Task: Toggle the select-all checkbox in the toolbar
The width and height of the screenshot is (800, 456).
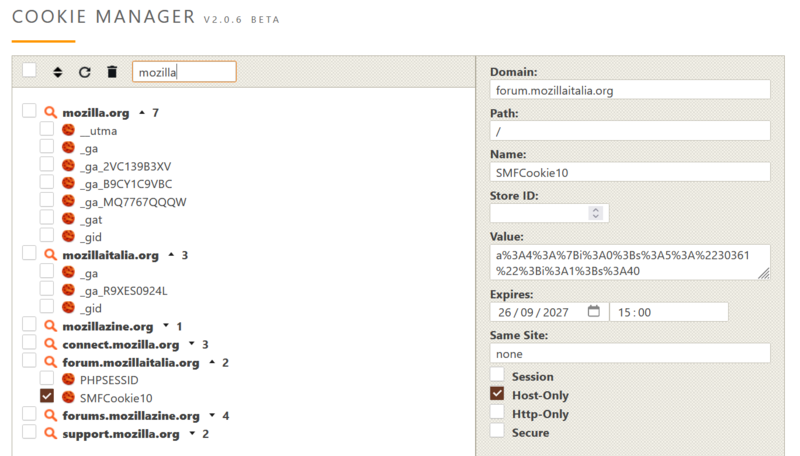Action: tap(29, 70)
